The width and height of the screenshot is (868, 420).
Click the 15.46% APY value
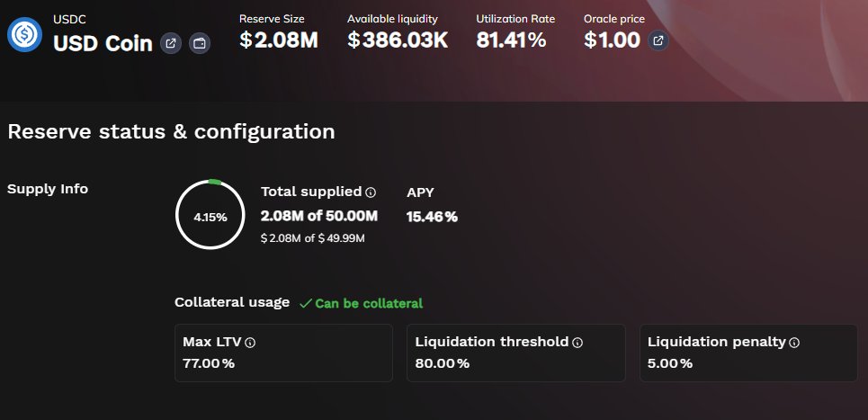tap(432, 217)
